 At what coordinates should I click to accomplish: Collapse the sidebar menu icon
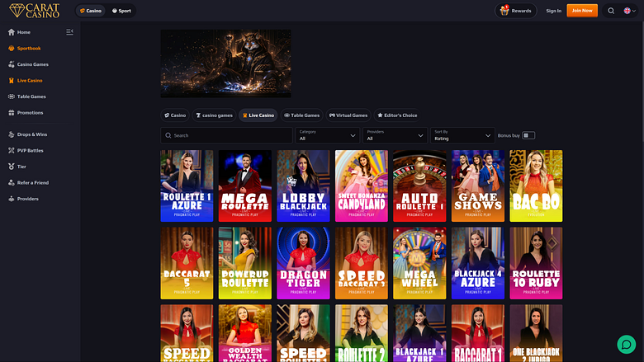pyautogui.click(x=69, y=32)
